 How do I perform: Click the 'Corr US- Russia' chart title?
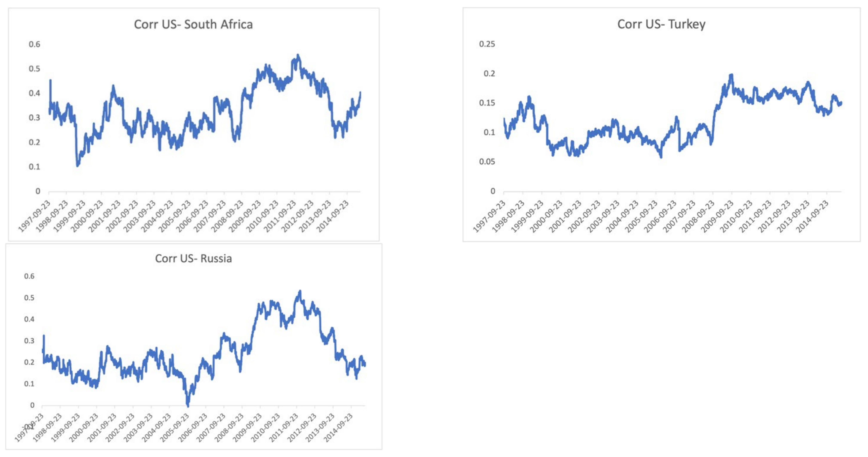click(x=193, y=259)
